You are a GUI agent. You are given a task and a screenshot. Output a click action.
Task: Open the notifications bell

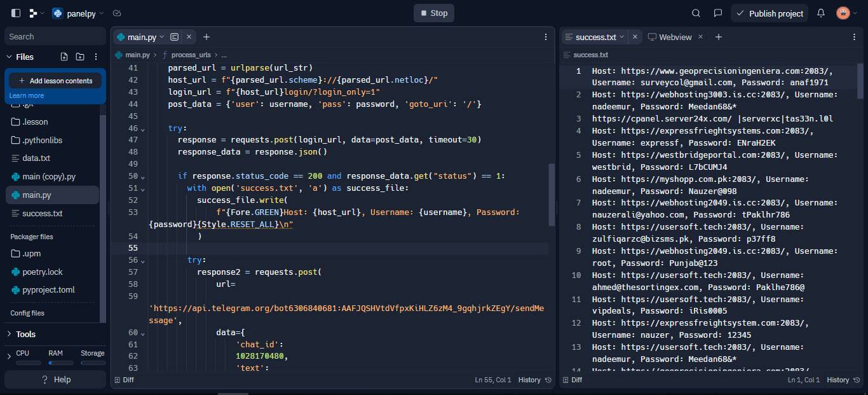[820, 13]
